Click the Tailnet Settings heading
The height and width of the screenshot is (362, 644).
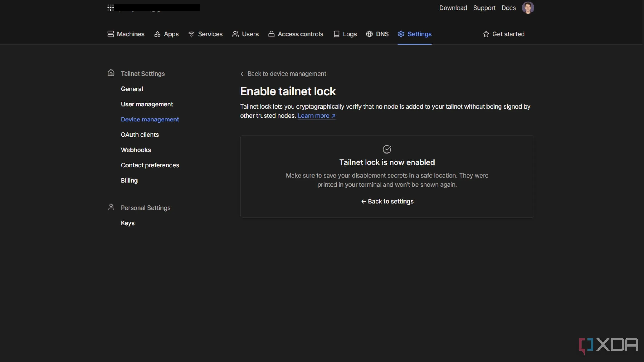pyautogui.click(x=143, y=74)
